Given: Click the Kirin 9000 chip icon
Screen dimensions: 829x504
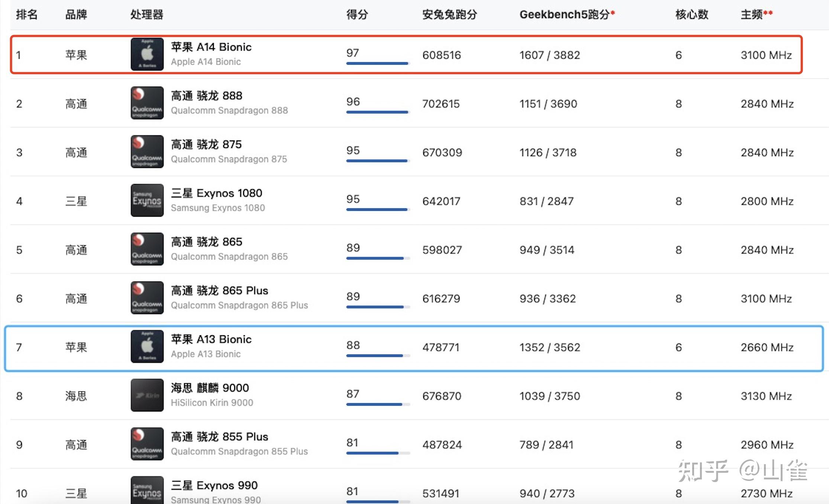Looking at the screenshot, I should pos(147,395).
